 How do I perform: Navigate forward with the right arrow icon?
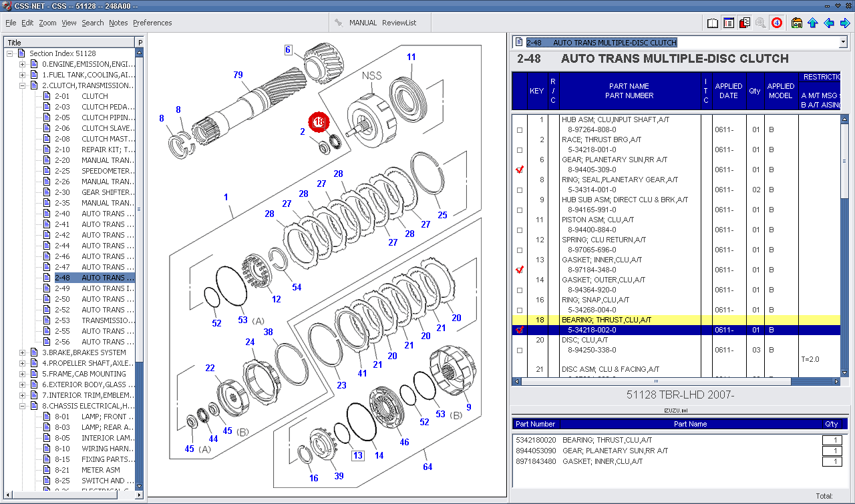click(x=844, y=23)
